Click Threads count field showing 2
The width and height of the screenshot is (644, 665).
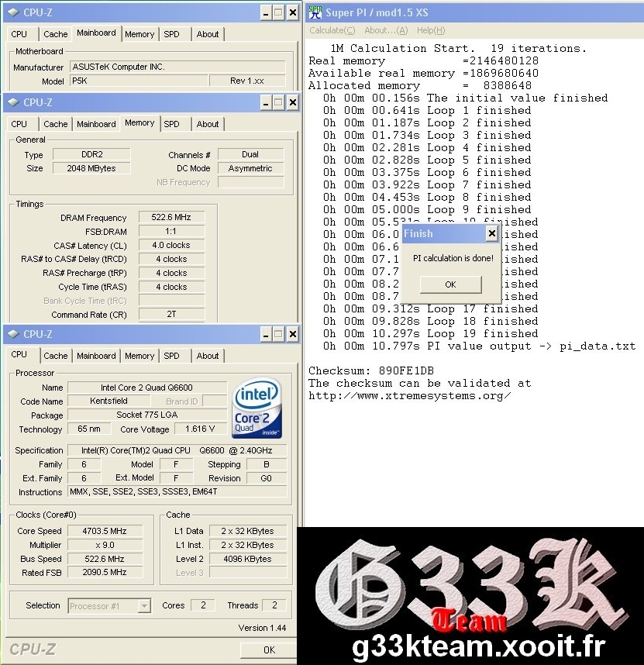tap(274, 605)
